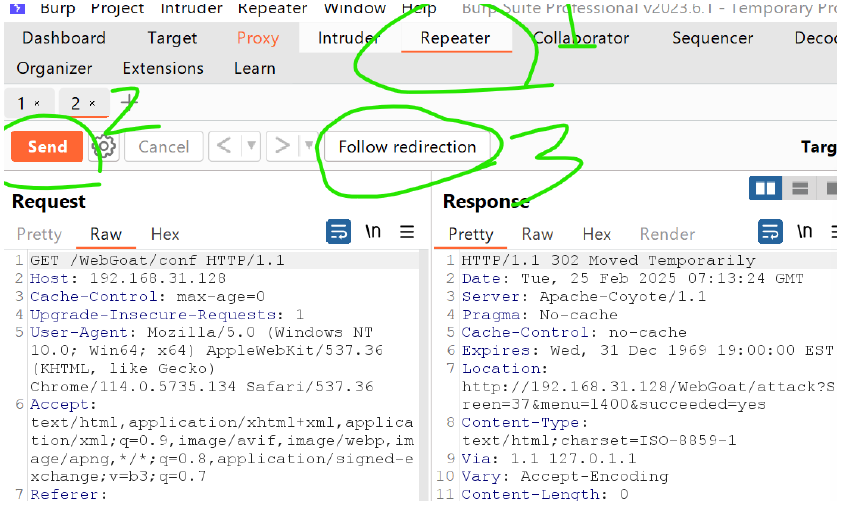Click the Upgrade-Insecure-Requests header line
The height and width of the screenshot is (505, 841).
pyautogui.click(x=167, y=315)
